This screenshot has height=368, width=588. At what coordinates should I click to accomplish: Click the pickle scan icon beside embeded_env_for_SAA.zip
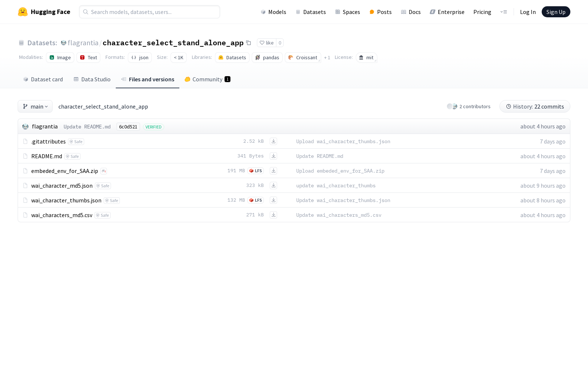(104, 171)
